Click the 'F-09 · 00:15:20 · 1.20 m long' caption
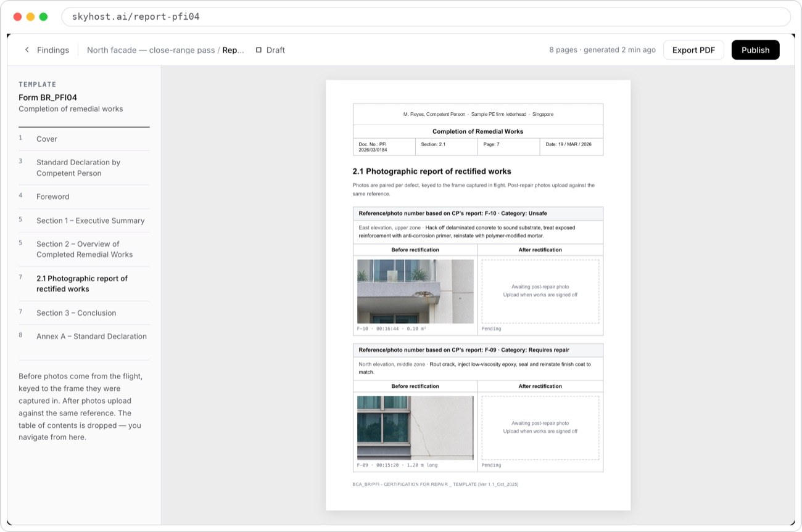Screen dimensions: 802x532 tap(397, 465)
